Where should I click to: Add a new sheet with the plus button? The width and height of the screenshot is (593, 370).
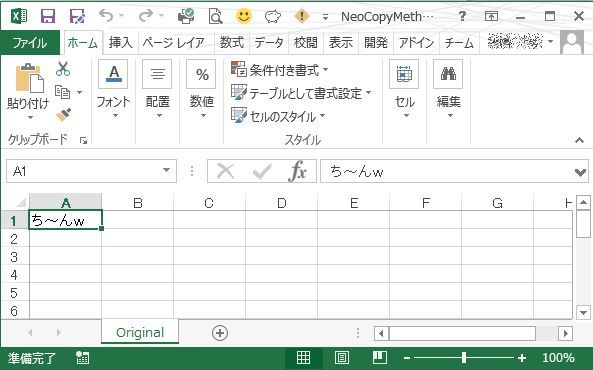pos(220,333)
